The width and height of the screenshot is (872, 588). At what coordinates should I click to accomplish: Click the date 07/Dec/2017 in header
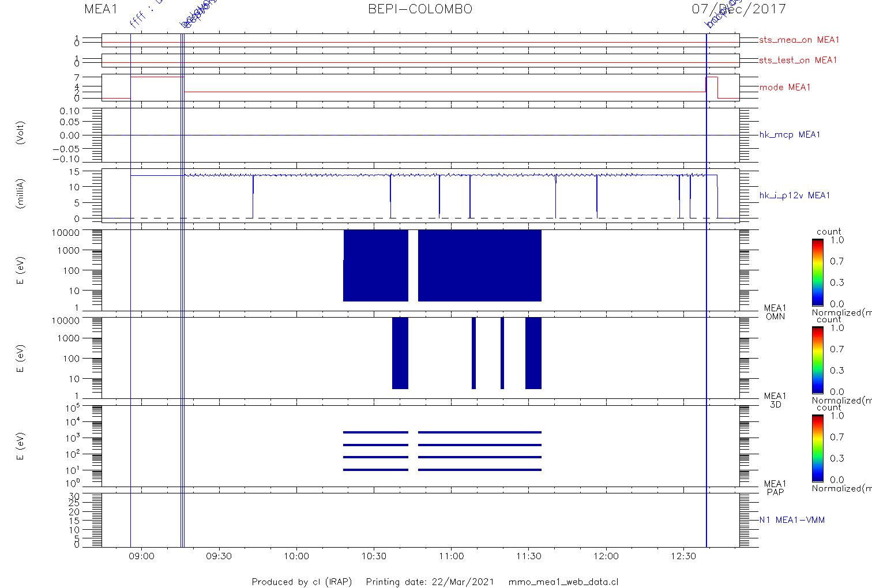pos(739,9)
